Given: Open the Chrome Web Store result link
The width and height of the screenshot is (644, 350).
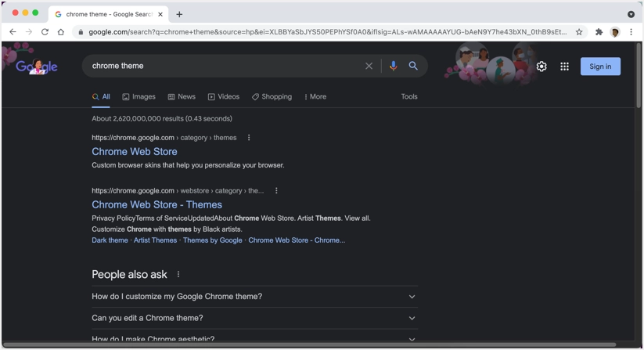Looking at the screenshot, I should 135,152.
